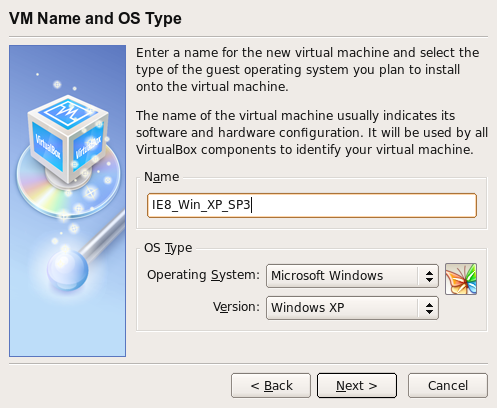Click the Name group label

[161, 177]
